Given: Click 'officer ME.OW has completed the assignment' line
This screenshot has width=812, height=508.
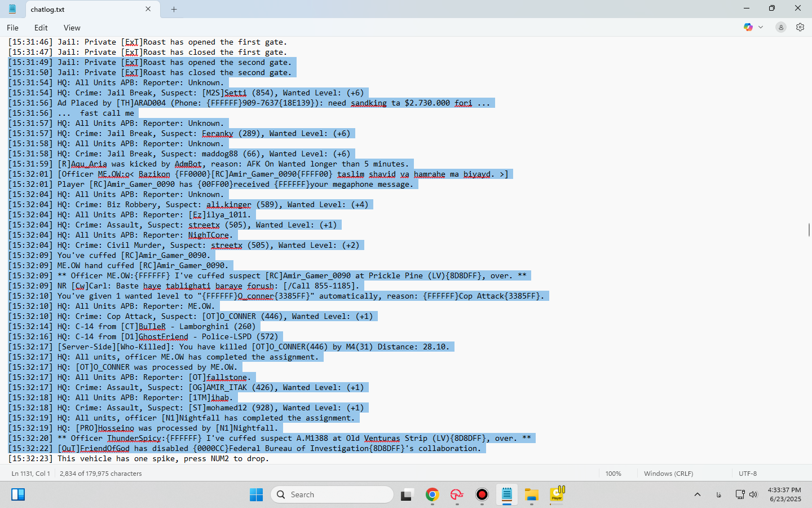Looking at the screenshot, I should click(164, 357).
